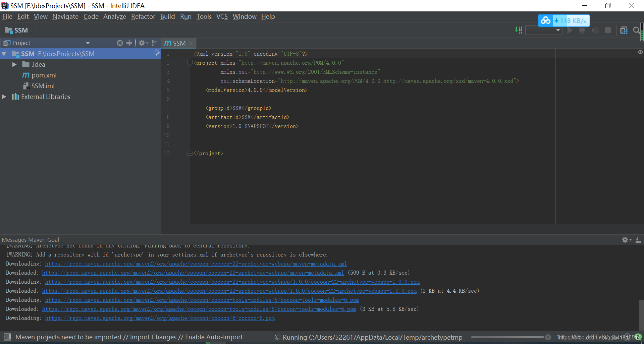
Task: Toggle the fold marker at closing project tag
Action: pos(190,153)
